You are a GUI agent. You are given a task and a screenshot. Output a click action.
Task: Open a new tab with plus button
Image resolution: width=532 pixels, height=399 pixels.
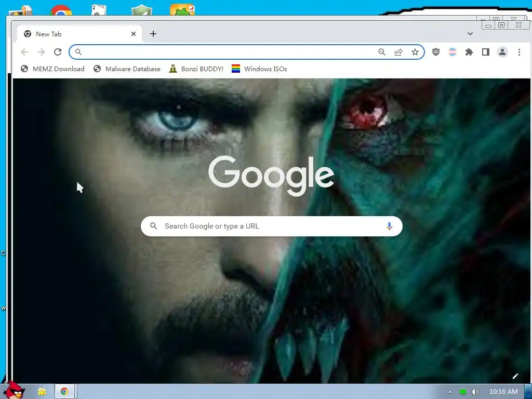(x=153, y=34)
